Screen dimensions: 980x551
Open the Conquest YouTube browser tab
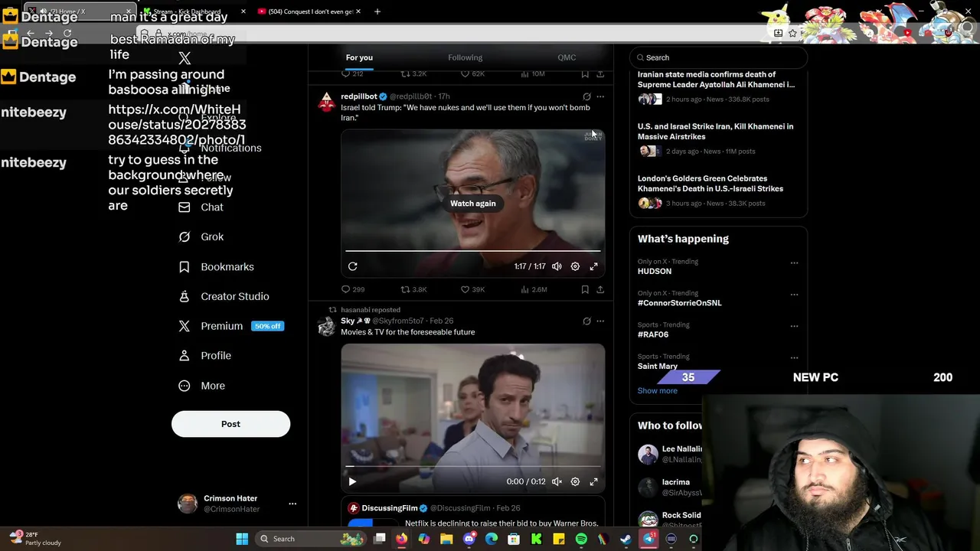click(x=309, y=11)
